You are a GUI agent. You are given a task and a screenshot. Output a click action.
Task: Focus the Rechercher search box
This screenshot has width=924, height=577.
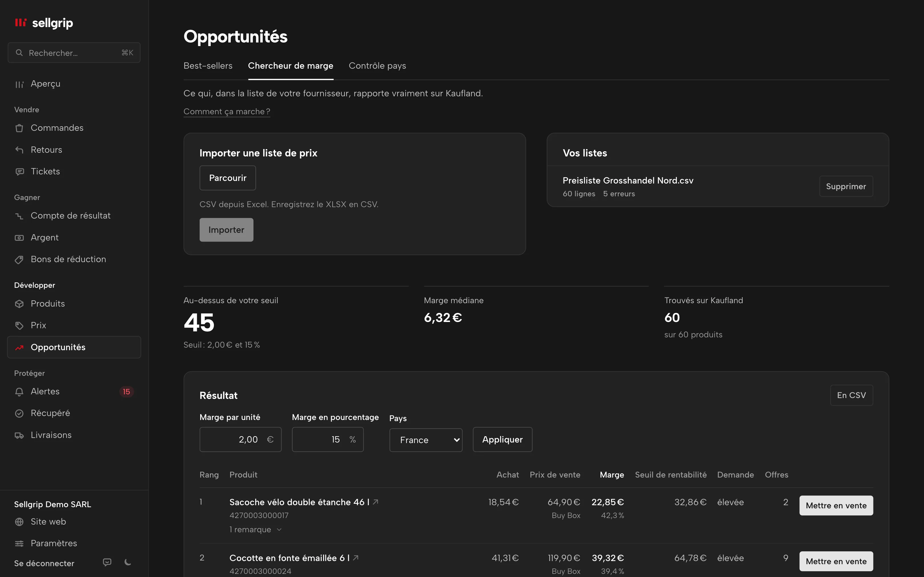74,53
